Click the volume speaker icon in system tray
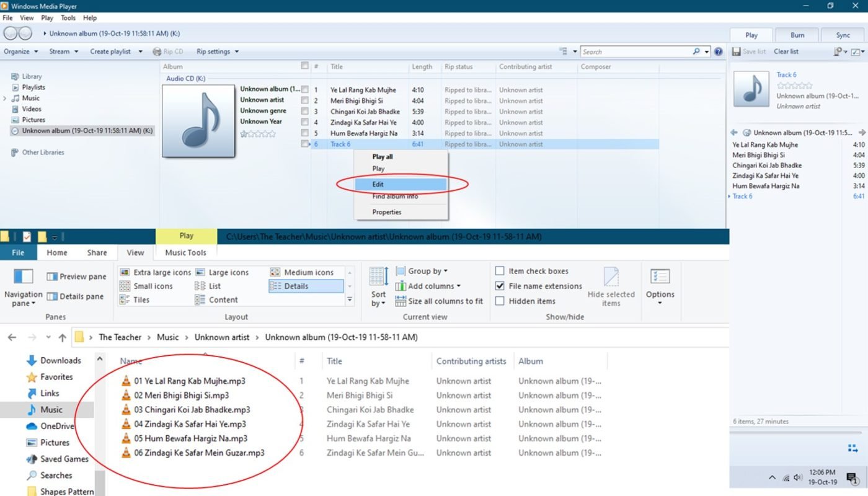Screen dimensions: 868x496 pyautogui.click(x=798, y=478)
